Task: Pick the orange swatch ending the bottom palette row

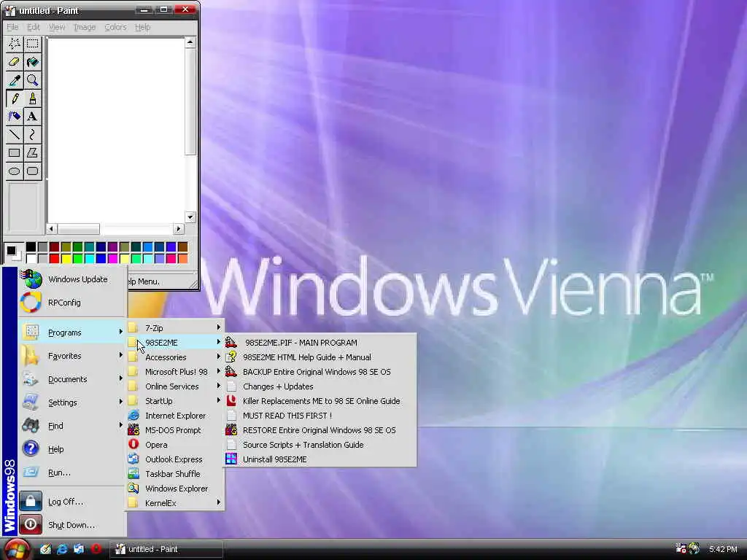Action: (x=182, y=259)
